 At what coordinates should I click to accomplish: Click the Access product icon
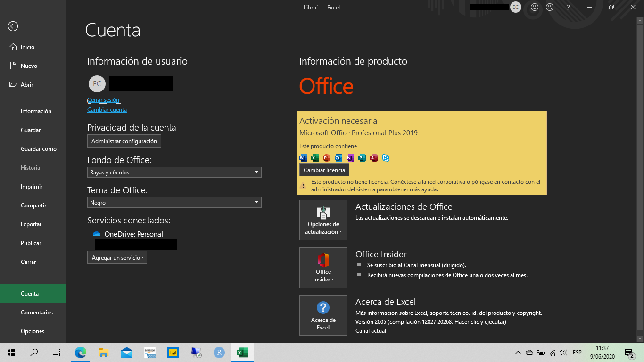coord(374,158)
